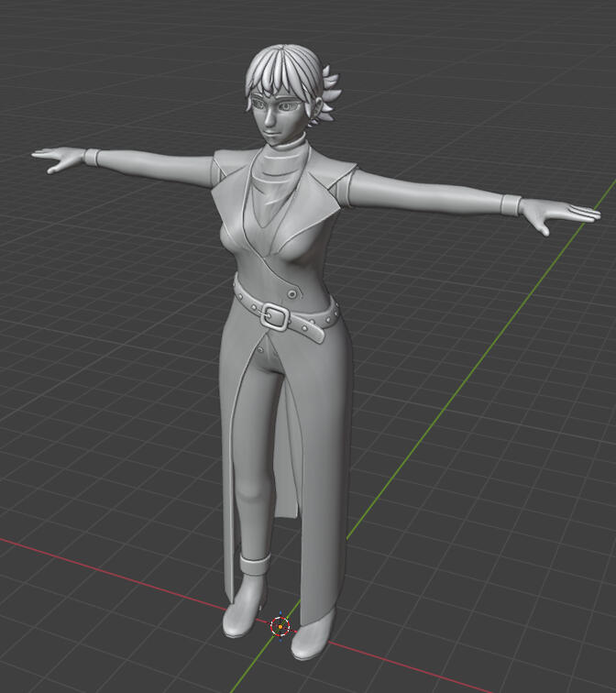Viewport: 616px width, 693px height.
Task: Select the character's hand on the left side
Action: [x=57, y=159]
